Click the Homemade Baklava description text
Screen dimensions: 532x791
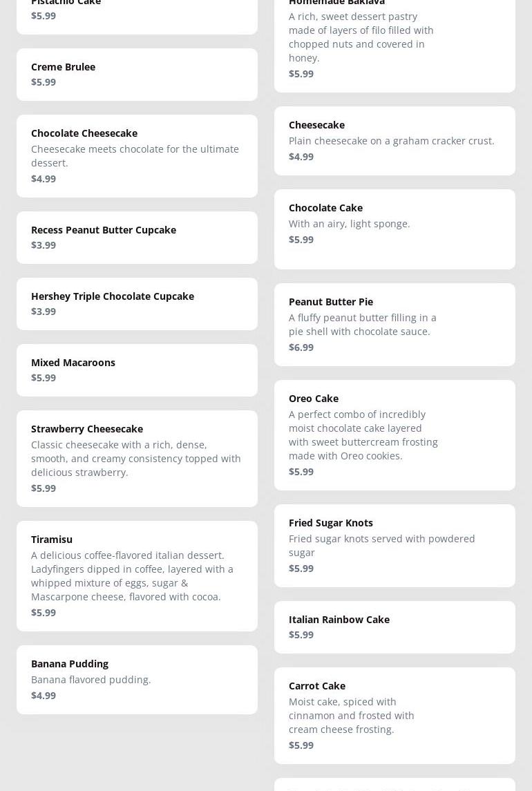[361, 37]
